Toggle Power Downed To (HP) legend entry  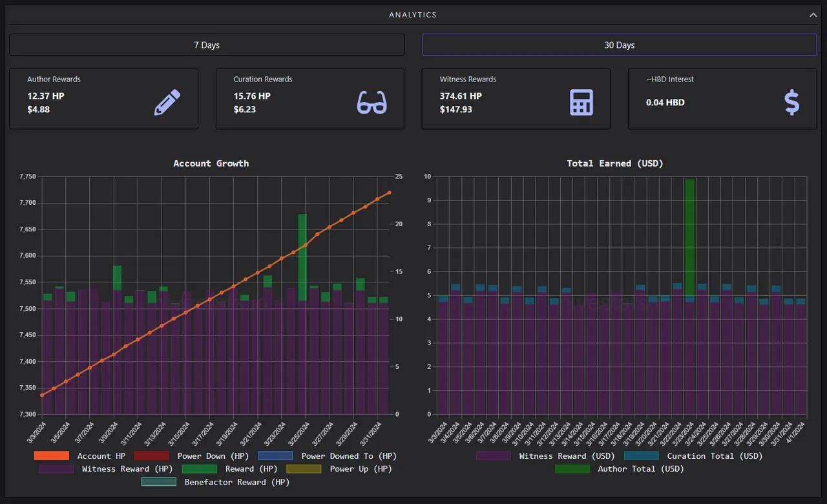point(327,456)
